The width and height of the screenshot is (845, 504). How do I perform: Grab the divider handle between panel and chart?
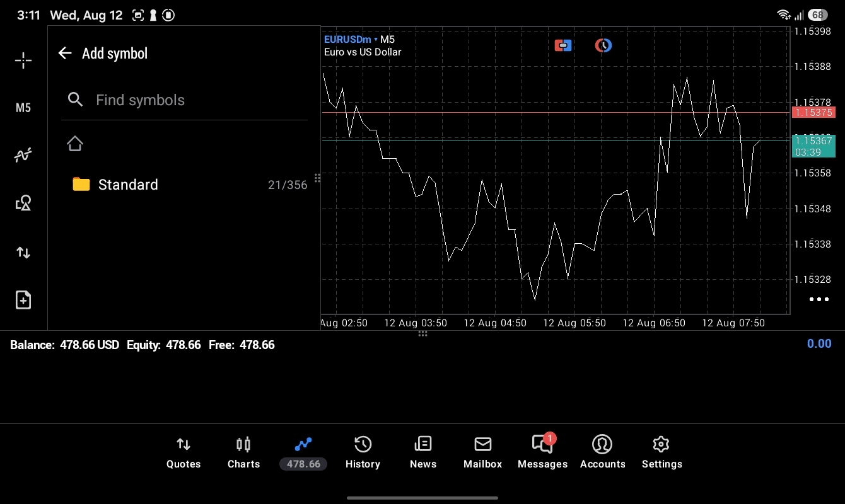(317, 178)
